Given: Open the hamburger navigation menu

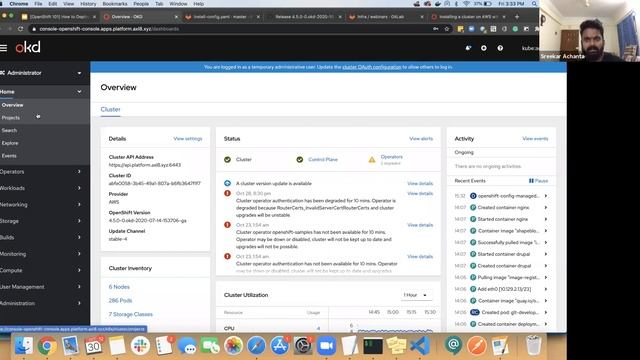Looking at the screenshot, I should tap(4, 48).
